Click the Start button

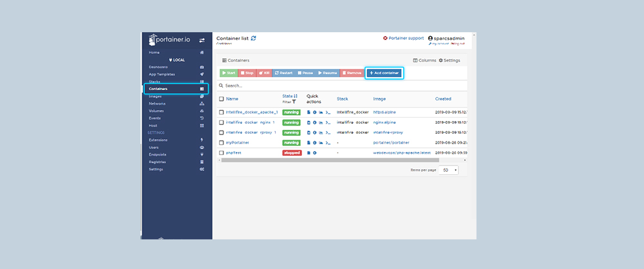click(229, 73)
